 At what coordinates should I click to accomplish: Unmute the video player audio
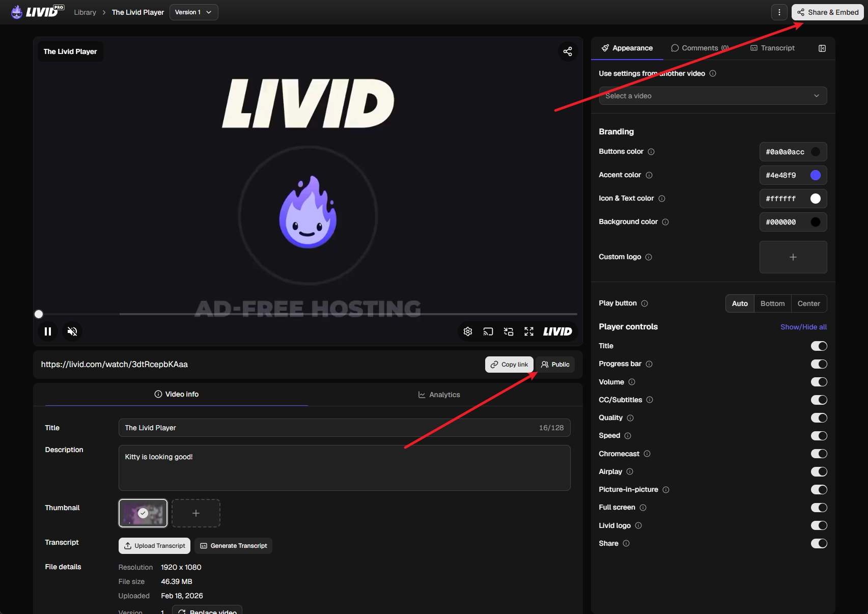point(72,331)
